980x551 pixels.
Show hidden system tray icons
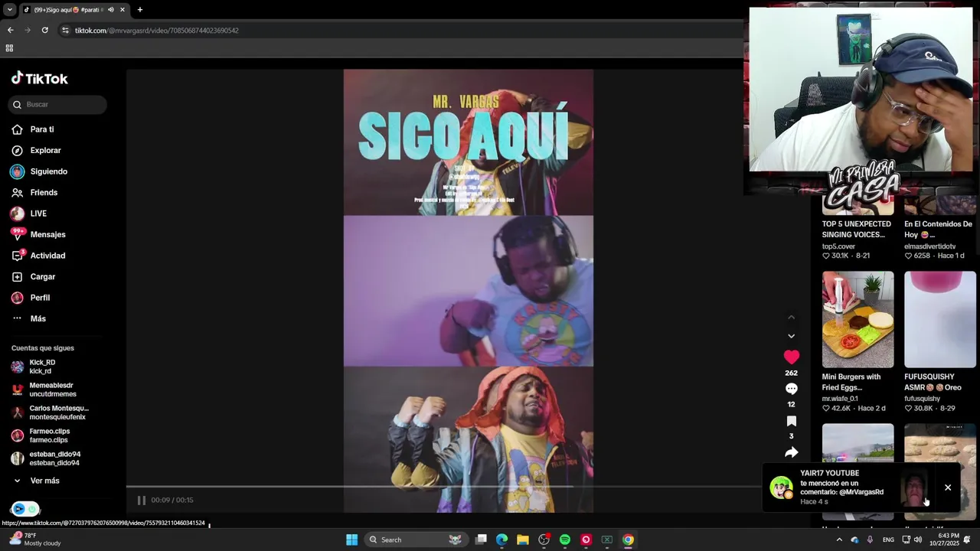pos(839,540)
